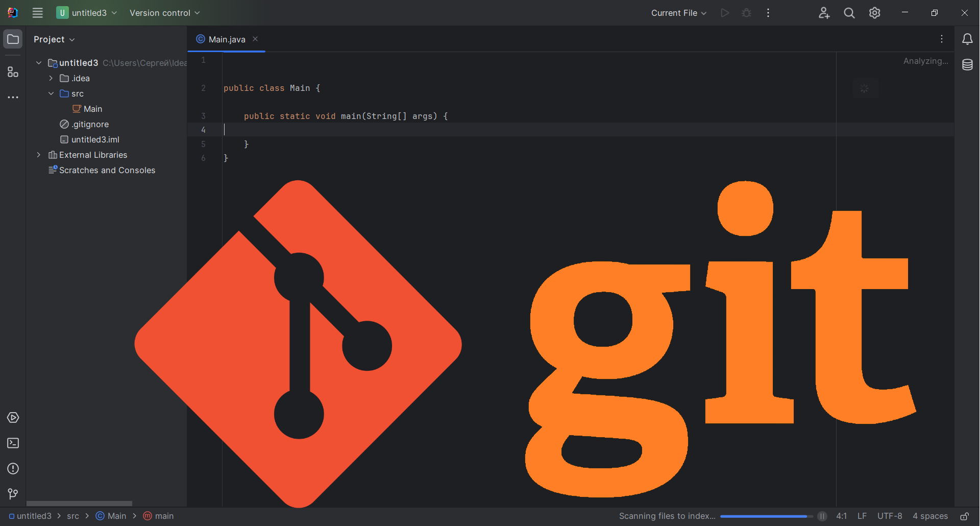The image size is (980, 526).
Task: Click src in breadcrumb bar
Action: pos(73,516)
